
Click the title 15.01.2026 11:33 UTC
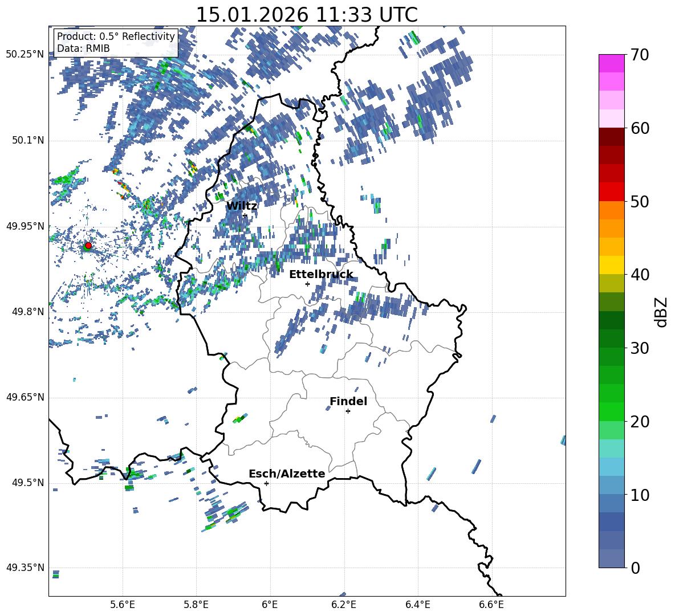307,14
